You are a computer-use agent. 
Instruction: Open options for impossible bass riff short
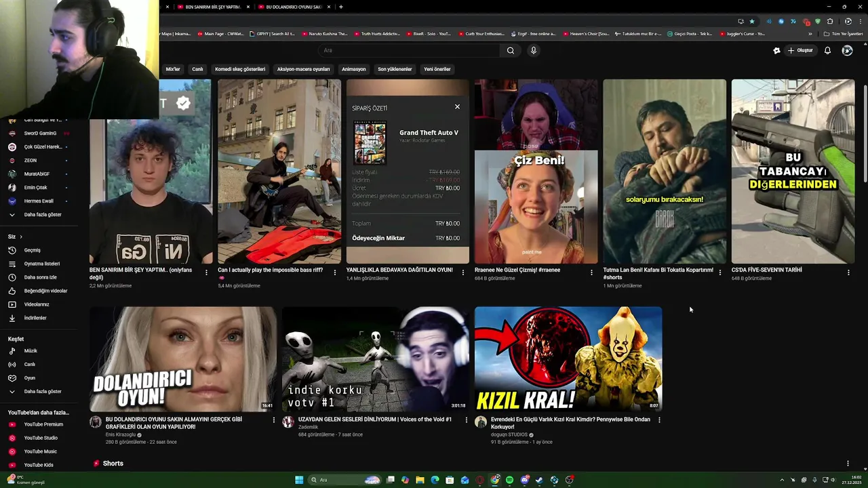coord(334,272)
